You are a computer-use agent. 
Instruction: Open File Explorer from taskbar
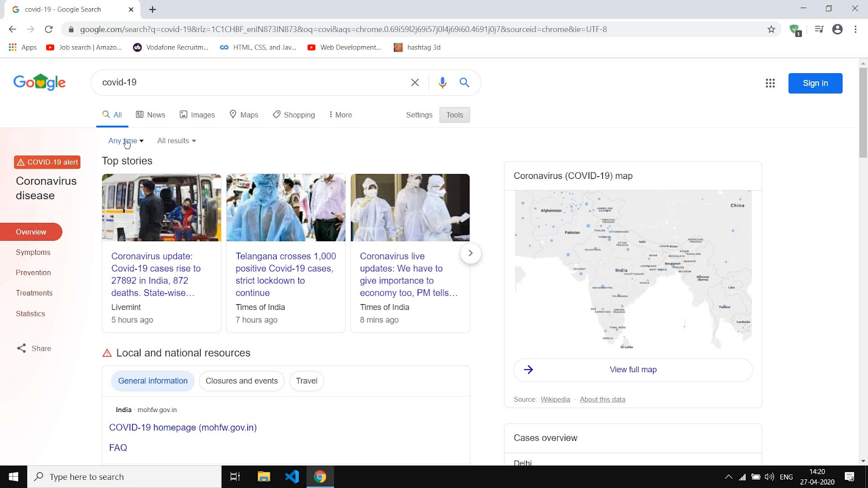point(264,477)
